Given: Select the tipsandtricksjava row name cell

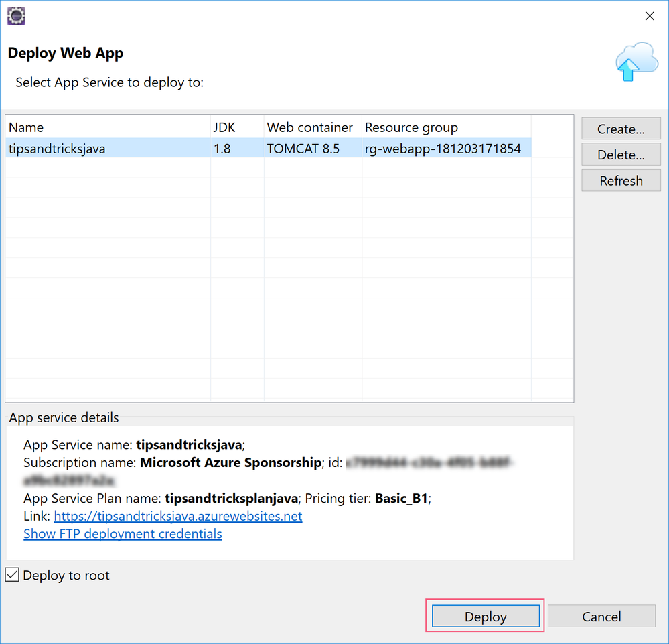Looking at the screenshot, I should tap(108, 149).
